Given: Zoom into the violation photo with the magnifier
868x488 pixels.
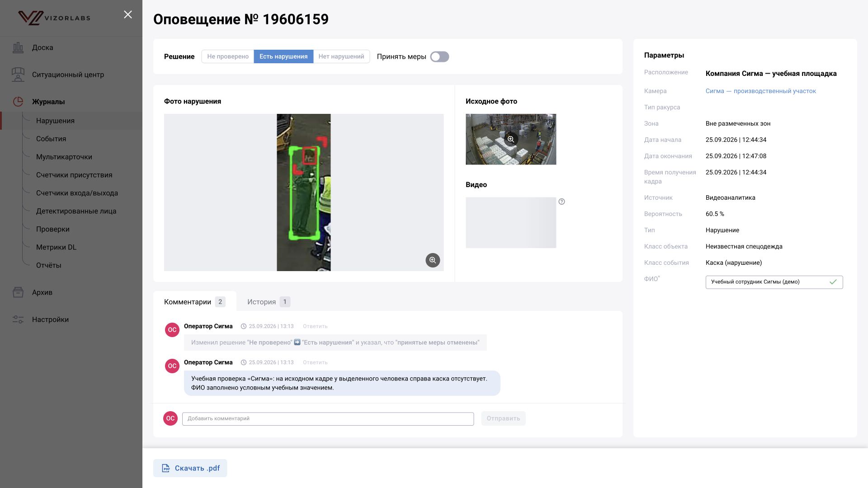Looking at the screenshot, I should coord(433,260).
